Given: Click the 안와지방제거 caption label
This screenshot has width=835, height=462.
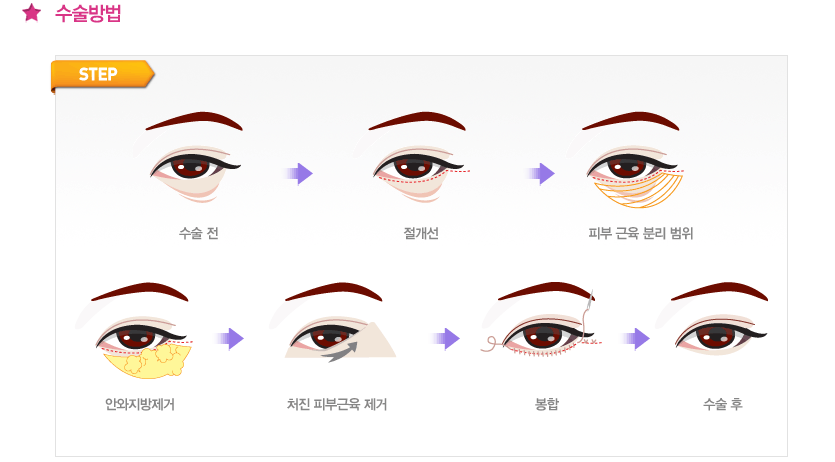Looking at the screenshot, I should pyautogui.click(x=140, y=405).
